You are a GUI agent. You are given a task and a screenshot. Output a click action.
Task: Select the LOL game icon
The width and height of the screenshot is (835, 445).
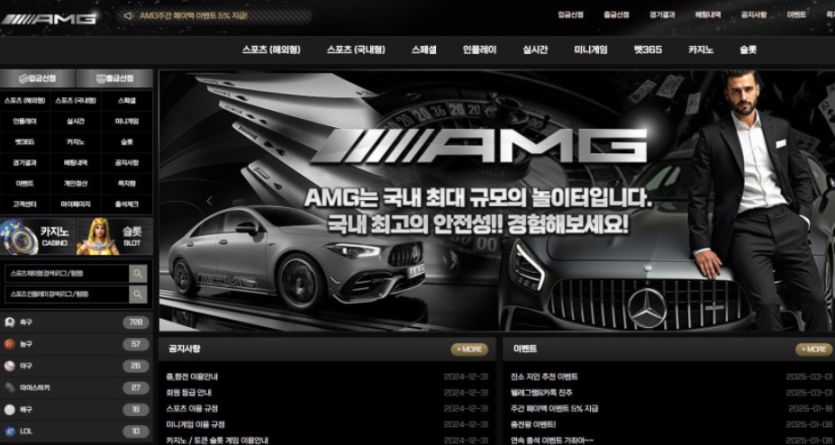[10, 431]
